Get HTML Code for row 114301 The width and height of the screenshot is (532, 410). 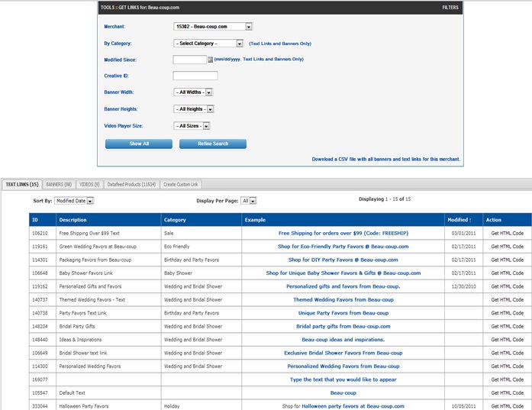pos(508,260)
